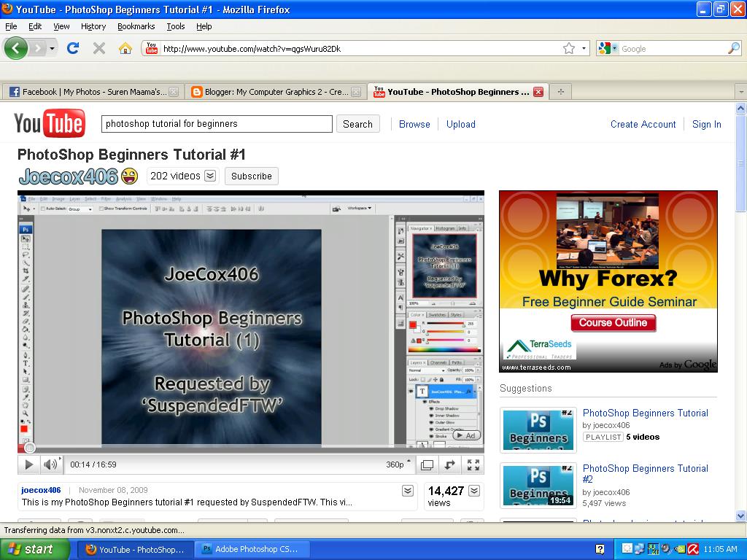Image resolution: width=747 pixels, height=560 pixels.
Task: Open the Help menu
Action: coord(204,26)
